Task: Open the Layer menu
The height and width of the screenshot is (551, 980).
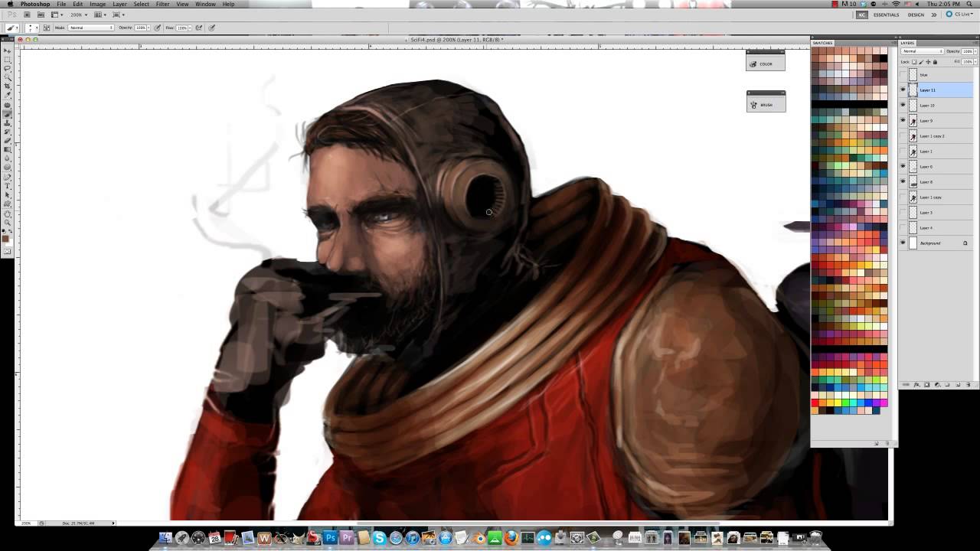Action: tap(119, 4)
